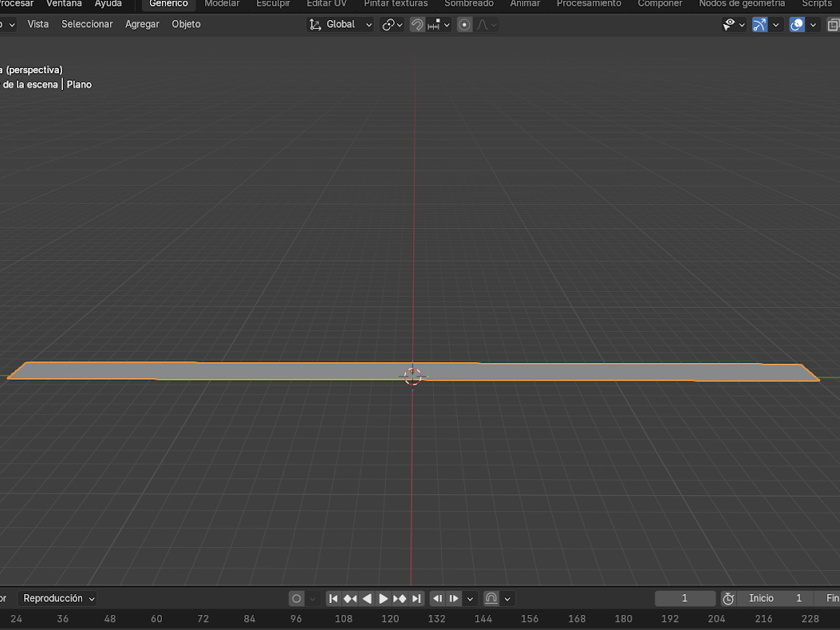Jump to the timeline's first frame

tap(333, 599)
